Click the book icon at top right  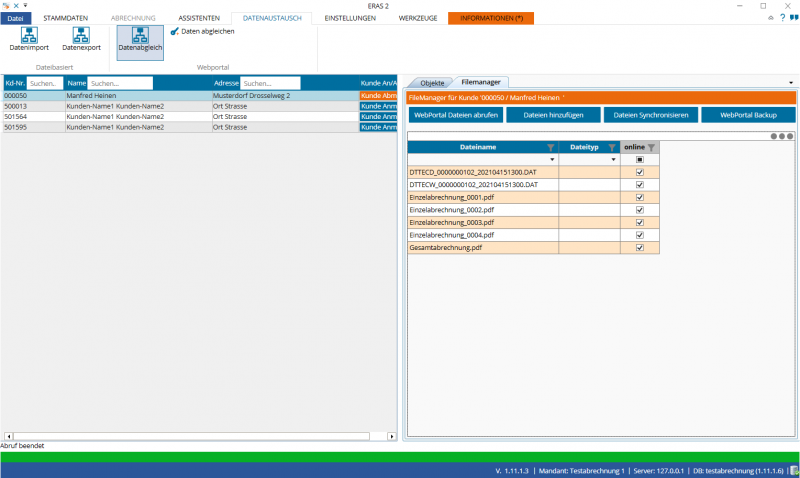pyautogui.click(x=794, y=18)
